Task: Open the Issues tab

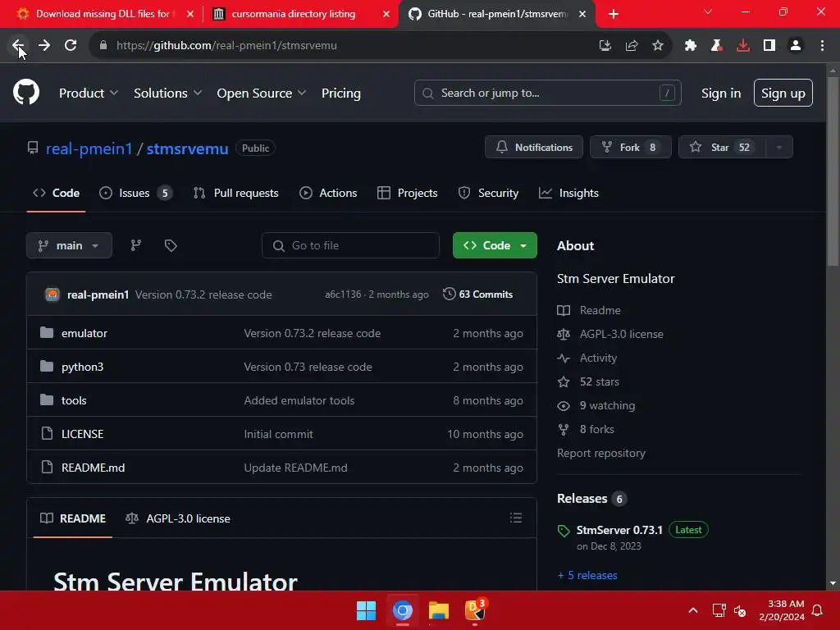Action: tap(135, 193)
